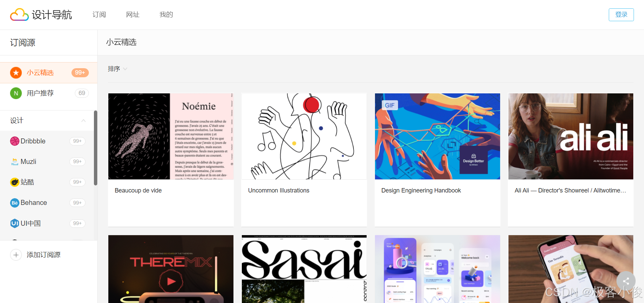Open the phone-in-hand app thumbnail
This screenshot has height=303, width=644.
coord(571,269)
